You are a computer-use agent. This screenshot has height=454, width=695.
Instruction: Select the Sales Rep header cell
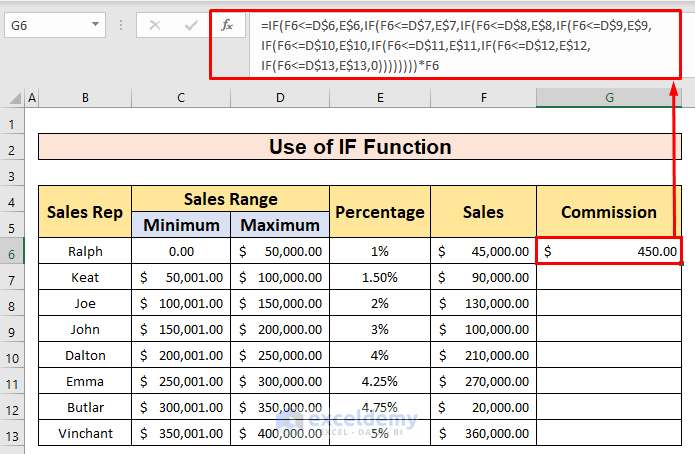pos(85,212)
